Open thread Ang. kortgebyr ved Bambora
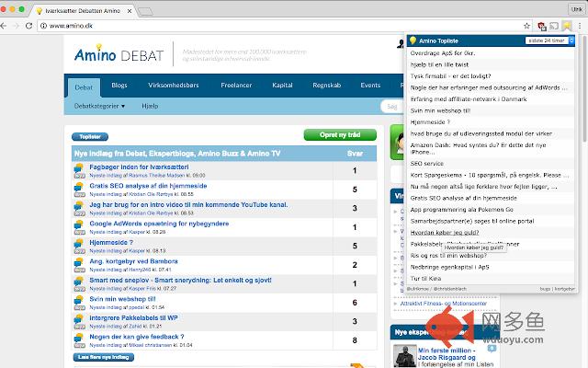The height and width of the screenshot is (368, 588). click(133, 261)
